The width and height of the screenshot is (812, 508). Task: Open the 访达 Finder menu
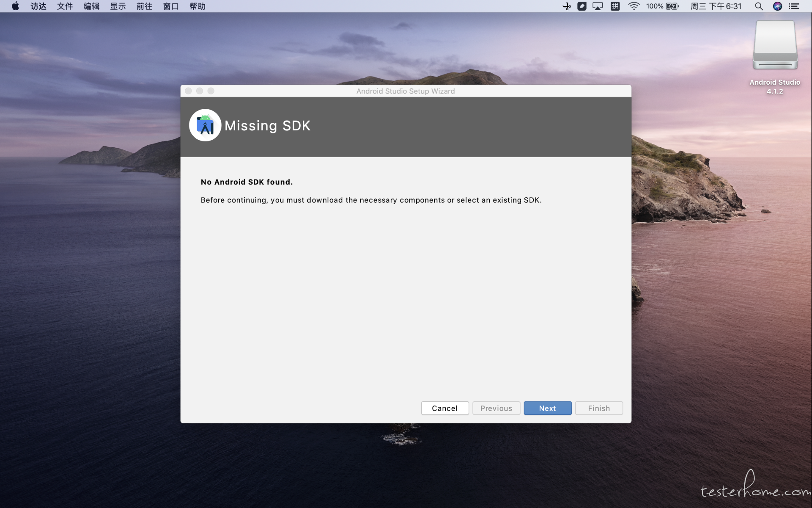38,6
